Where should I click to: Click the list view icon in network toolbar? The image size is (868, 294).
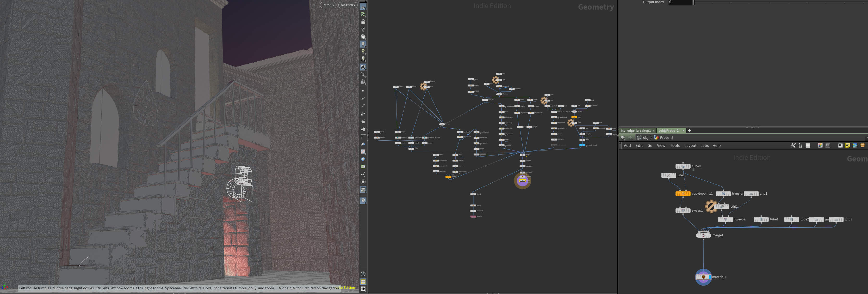pyautogui.click(x=808, y=146)
